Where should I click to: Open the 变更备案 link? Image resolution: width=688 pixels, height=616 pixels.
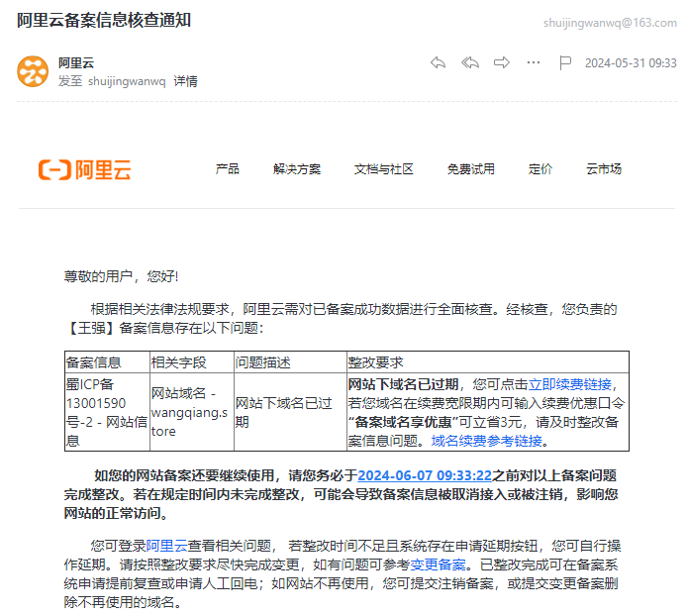pyautogui.click(x=438, y=565)
